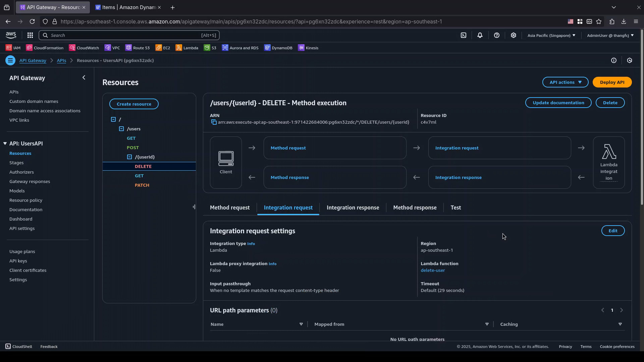Open the AWS services grid menu
This screenshot has width=644, height=362.
pos(30,35)
